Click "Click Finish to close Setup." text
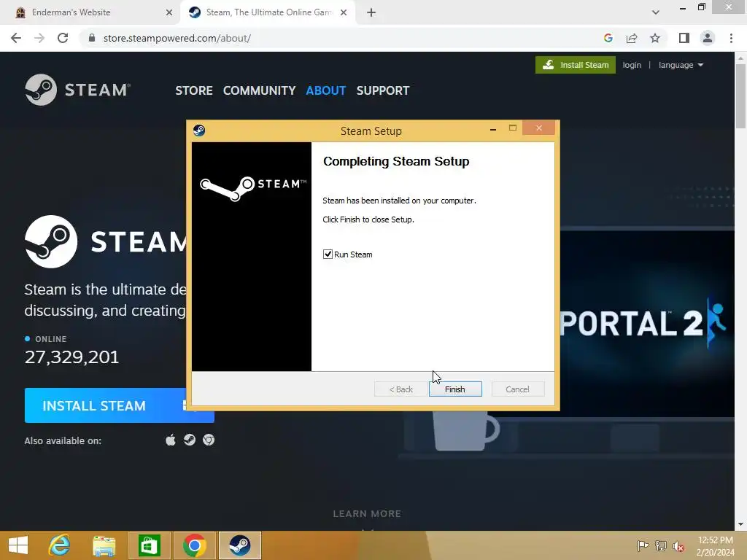This screenshot has width=747, height=560. coord(368,219)
